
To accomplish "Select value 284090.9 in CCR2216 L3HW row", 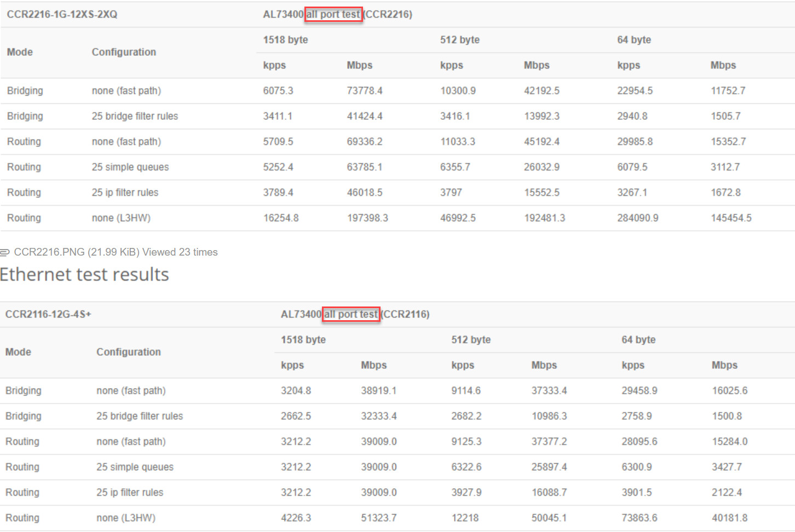I will point(638,218).
